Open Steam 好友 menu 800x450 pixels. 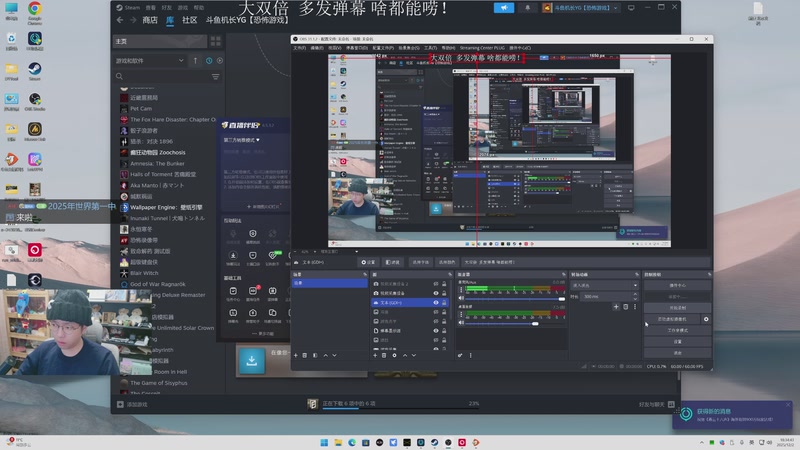(x=166, y=8)
